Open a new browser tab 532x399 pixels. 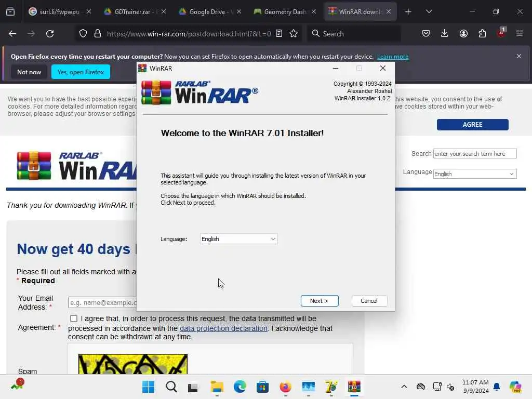click(x=408, y=12)
